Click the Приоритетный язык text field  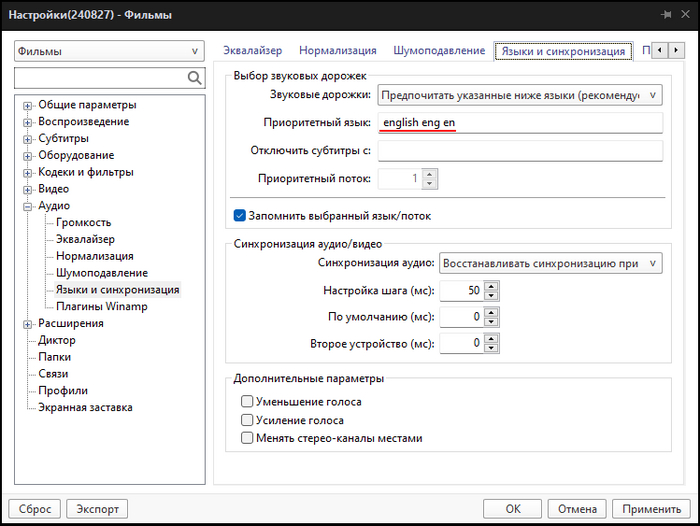click(520, 123)
